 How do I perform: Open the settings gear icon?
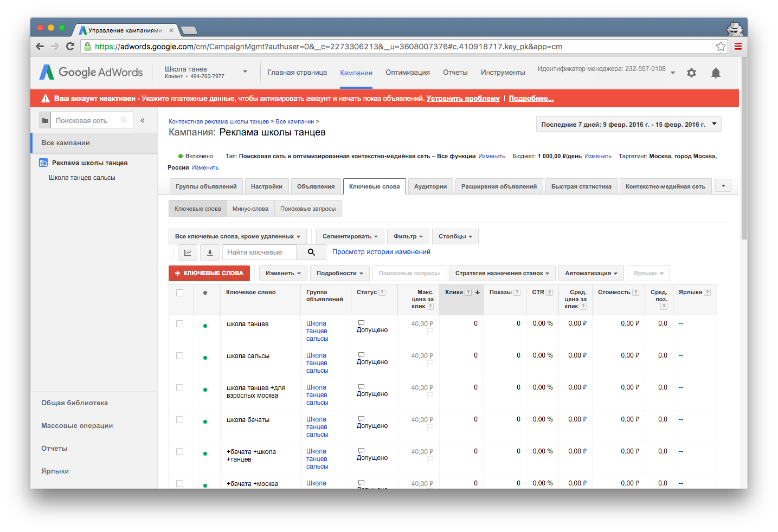pos(691,73)
